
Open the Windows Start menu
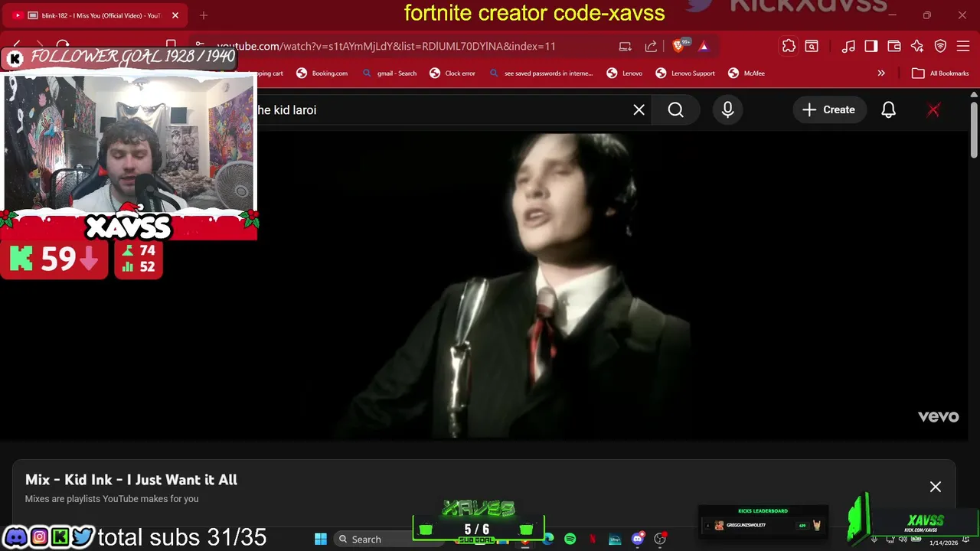[321, 540]
